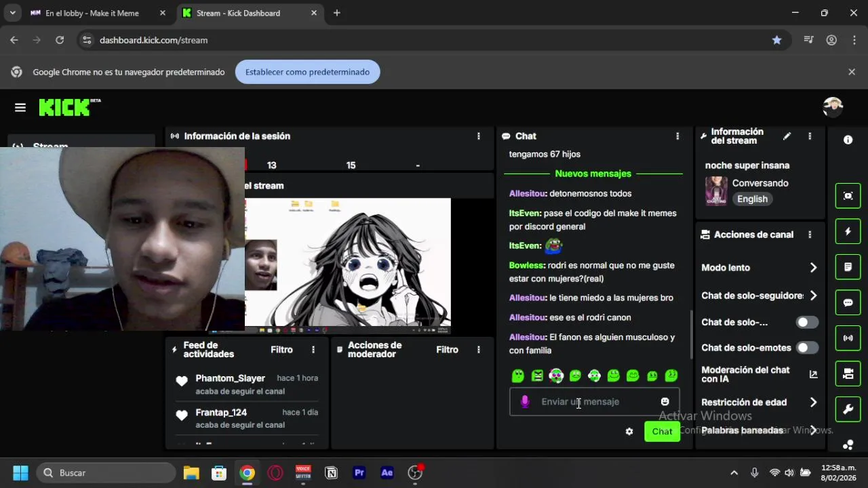Click Establecer como predeterminado button
The image size is (868, 488).
click(307, 72)
